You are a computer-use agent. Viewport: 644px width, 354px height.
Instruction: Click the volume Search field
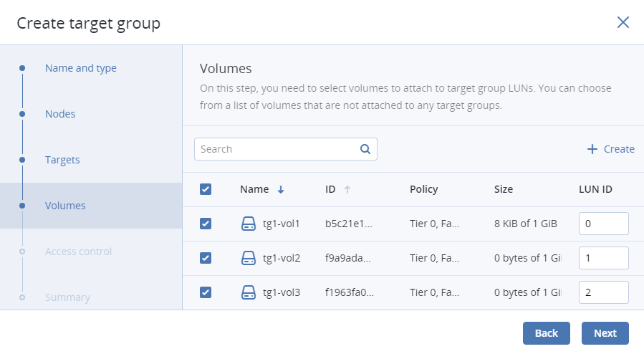pyautogui.click(x=276, y=149)
